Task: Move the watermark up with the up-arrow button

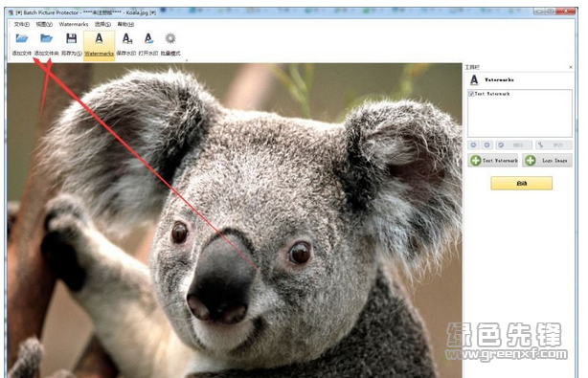Action: pyautogui.click(x=474, y=145)
